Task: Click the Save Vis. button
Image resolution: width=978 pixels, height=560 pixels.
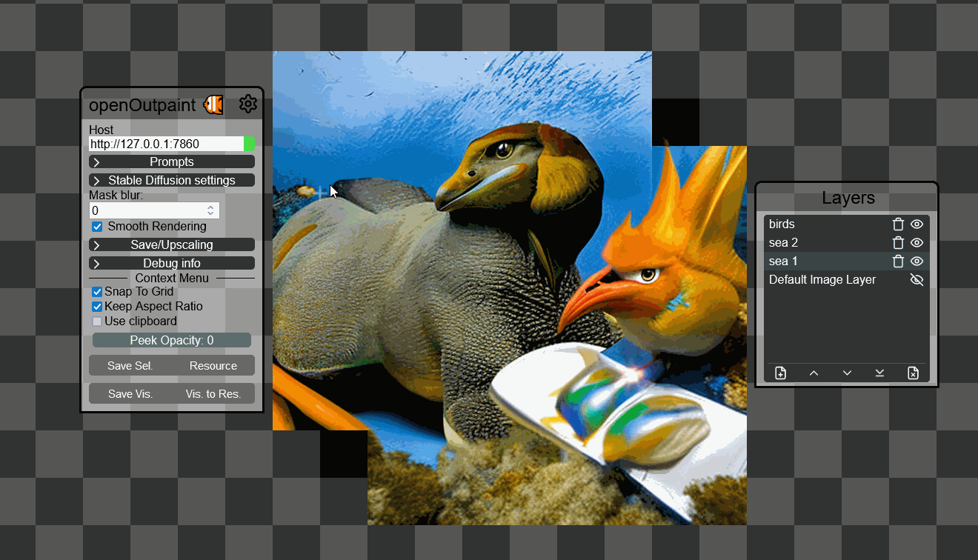Action: coord(130,393)
